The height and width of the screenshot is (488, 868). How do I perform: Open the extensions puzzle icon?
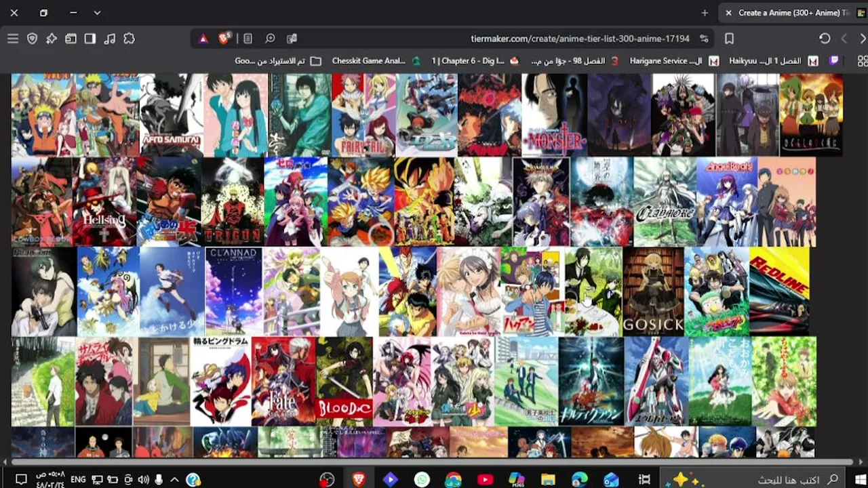click(129, 39)
